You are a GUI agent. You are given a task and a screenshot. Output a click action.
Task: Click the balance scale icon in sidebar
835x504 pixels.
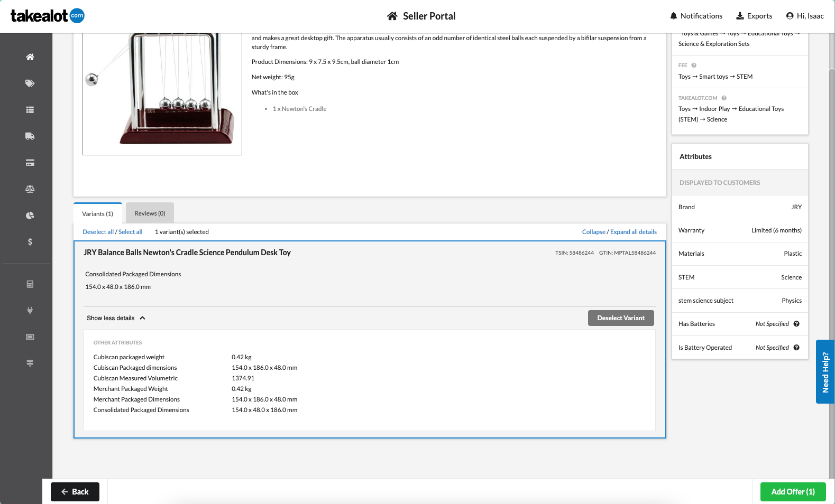(30, 189)
